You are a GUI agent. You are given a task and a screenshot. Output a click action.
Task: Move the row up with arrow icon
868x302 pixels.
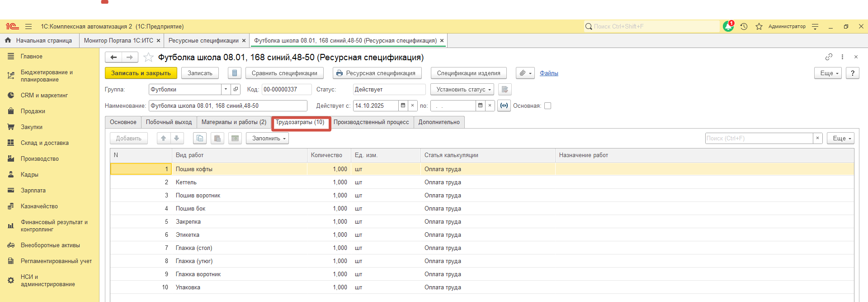pos(164,139)
